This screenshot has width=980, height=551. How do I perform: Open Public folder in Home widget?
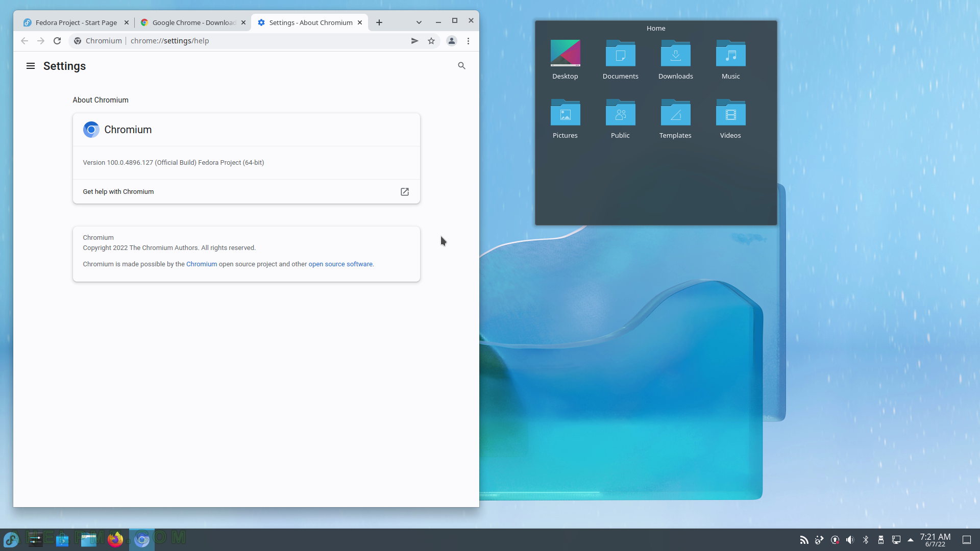(x=620, y=119)
